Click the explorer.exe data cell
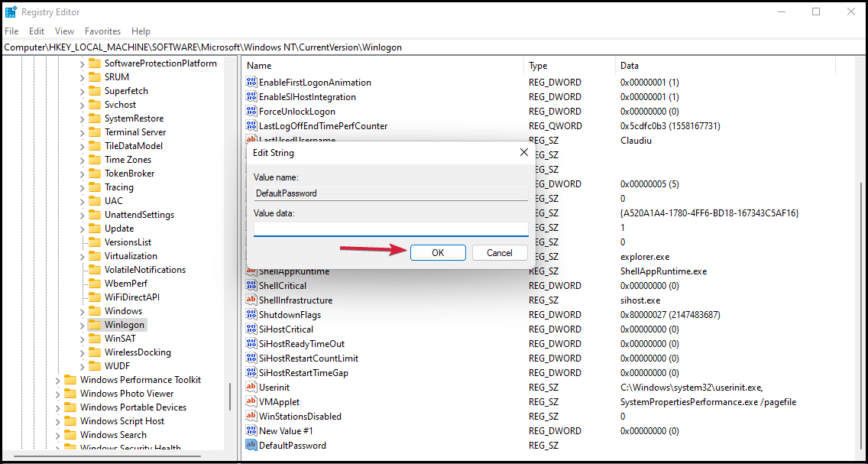 [646, 257]
